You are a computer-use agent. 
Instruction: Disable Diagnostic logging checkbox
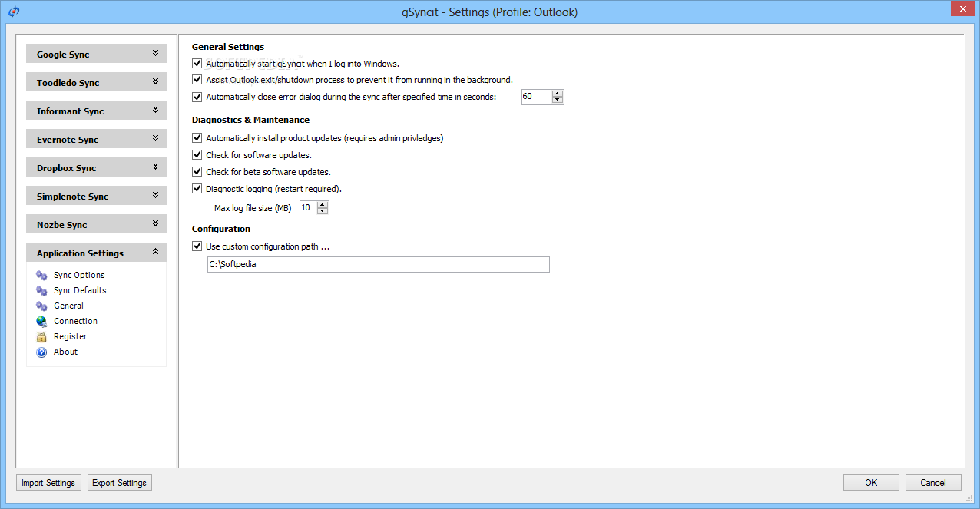click(197, 189)
